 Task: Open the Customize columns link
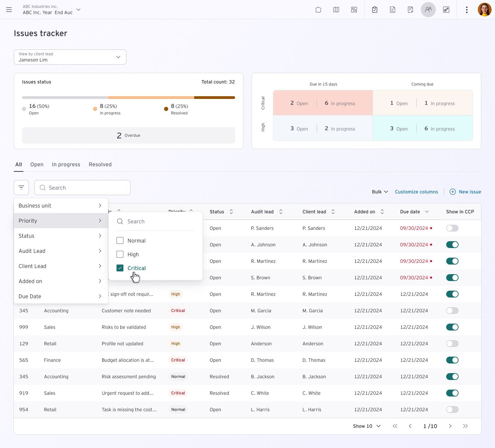coord(416,192)
